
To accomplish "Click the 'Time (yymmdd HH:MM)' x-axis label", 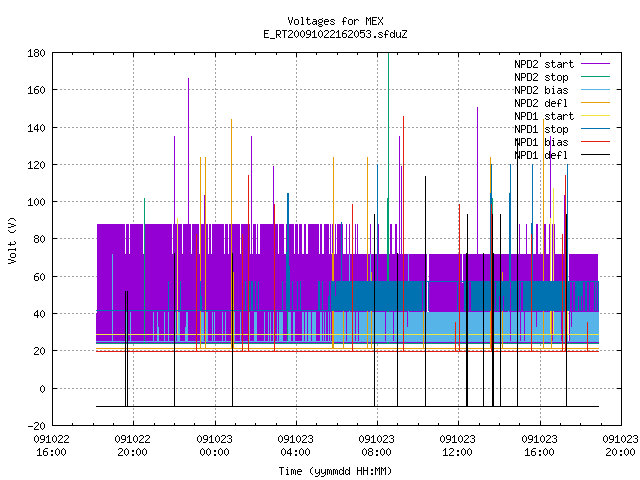I will [335, 471].
